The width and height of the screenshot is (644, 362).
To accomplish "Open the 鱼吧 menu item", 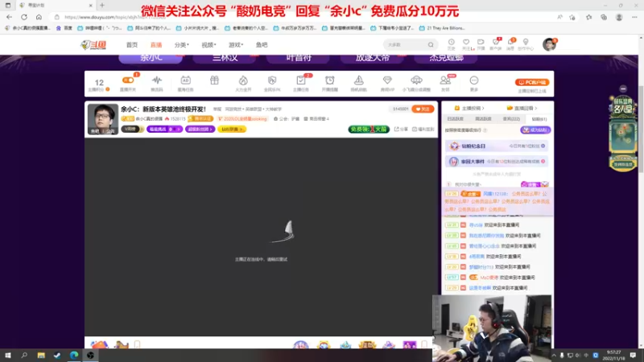I will coord(262,45).
